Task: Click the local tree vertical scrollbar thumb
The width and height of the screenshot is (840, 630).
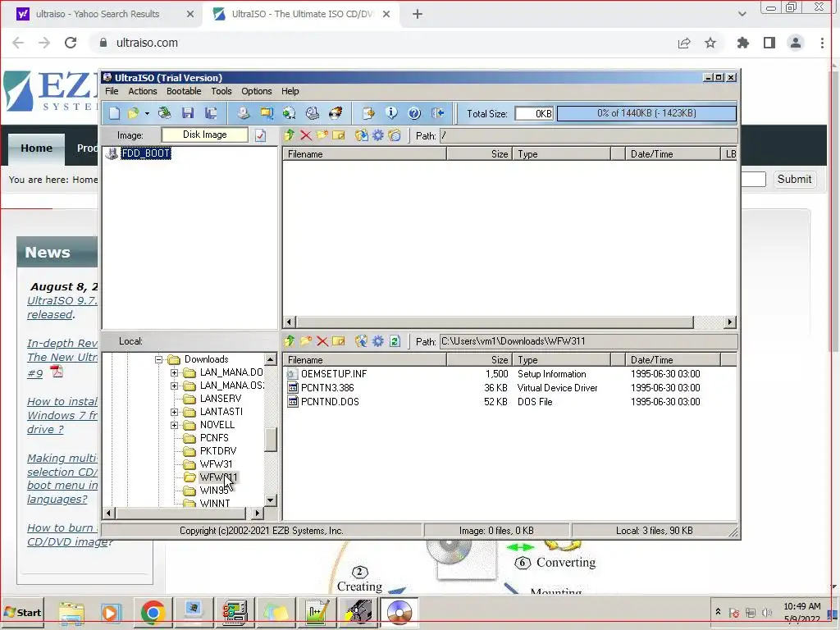Action: (x=271, y=440)
